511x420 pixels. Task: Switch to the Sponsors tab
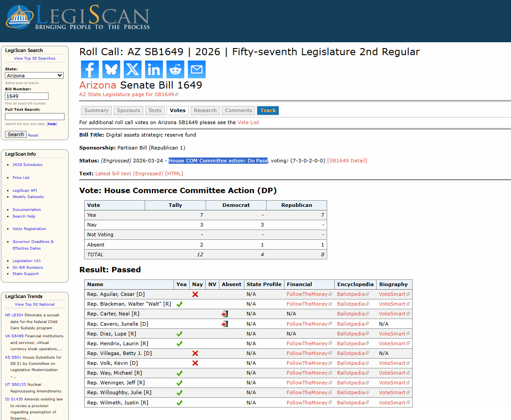point(128,110)
